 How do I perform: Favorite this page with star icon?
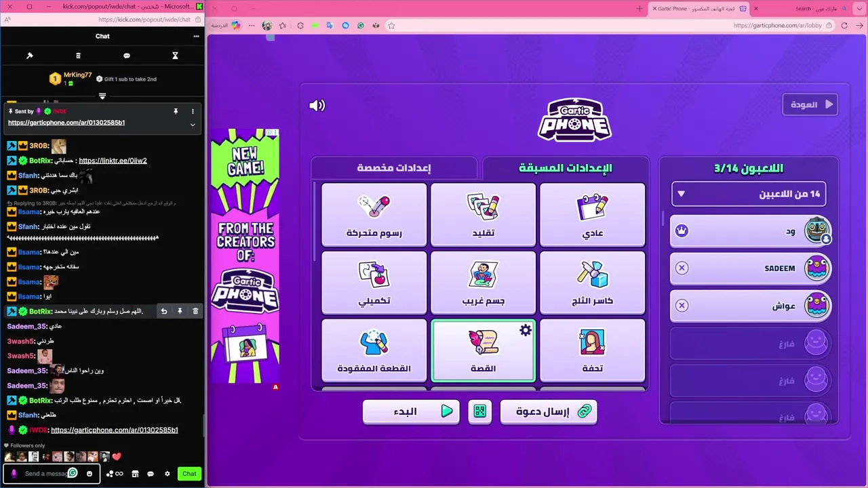(x=391, y=26)
